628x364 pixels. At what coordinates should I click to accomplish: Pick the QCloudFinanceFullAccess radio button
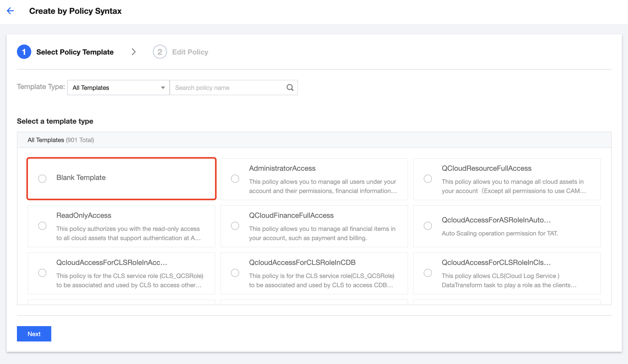(x=235, y=226)
